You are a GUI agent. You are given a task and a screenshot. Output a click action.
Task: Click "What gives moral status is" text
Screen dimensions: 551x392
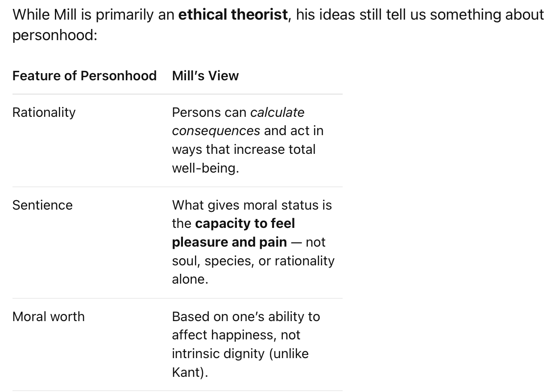pyautogui.click(x=252, y=205)
